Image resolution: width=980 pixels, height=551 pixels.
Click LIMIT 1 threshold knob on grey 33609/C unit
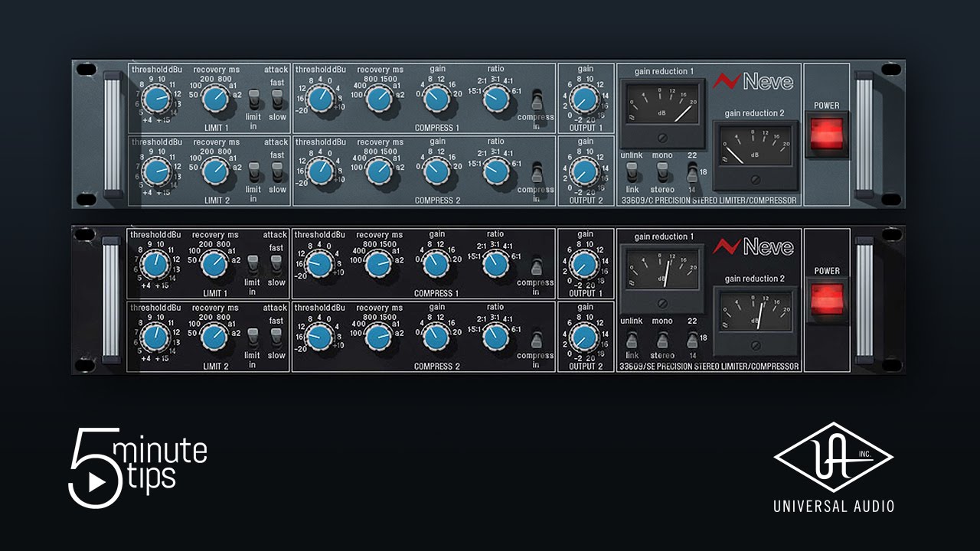tap(156, 98)
